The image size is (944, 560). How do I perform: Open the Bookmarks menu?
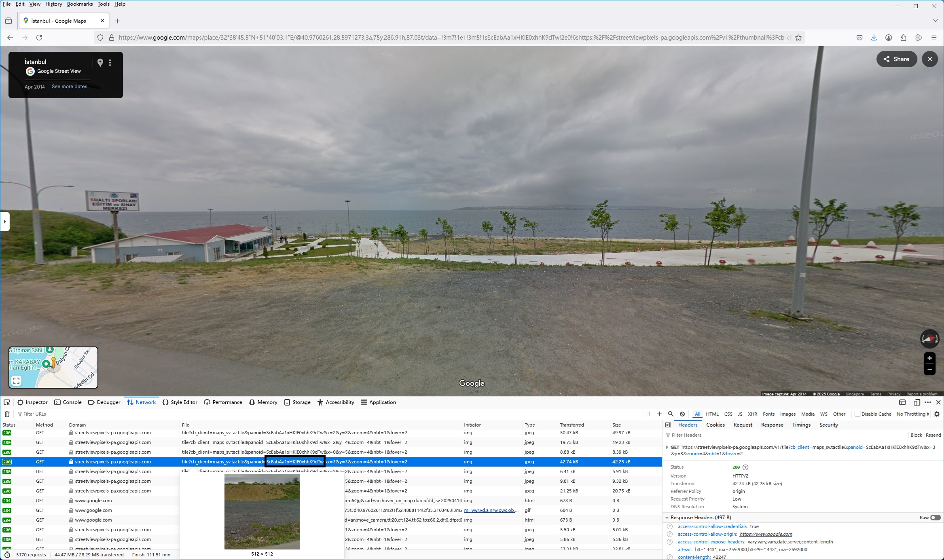click(x=80, y=4)
